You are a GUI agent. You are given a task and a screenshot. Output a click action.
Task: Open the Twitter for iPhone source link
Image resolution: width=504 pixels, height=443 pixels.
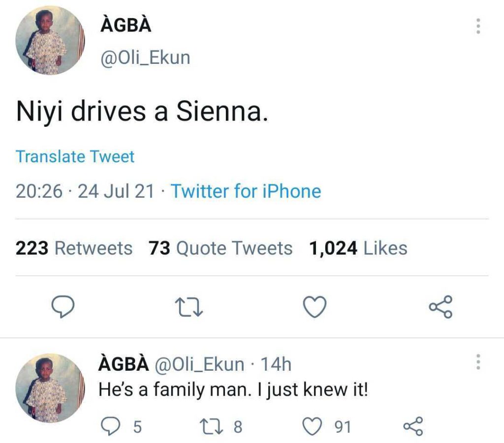[x=246, y=191]
